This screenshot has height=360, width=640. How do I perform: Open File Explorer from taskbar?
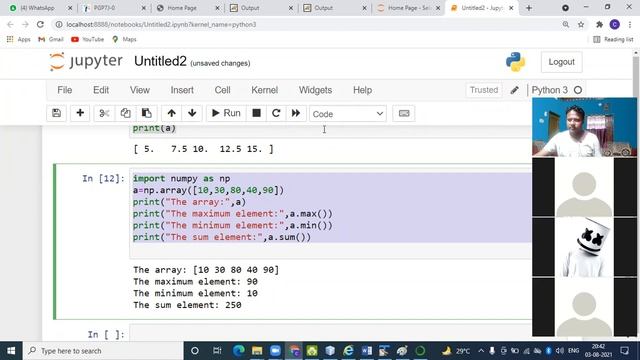[x=257, y=351]
